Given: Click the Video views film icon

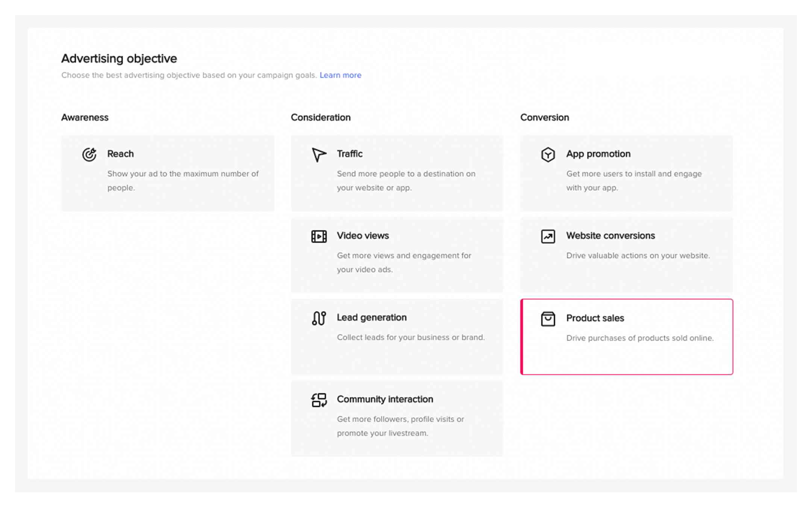Looking at the screenshot, I should pyautogui.click(x=319, y=236).
